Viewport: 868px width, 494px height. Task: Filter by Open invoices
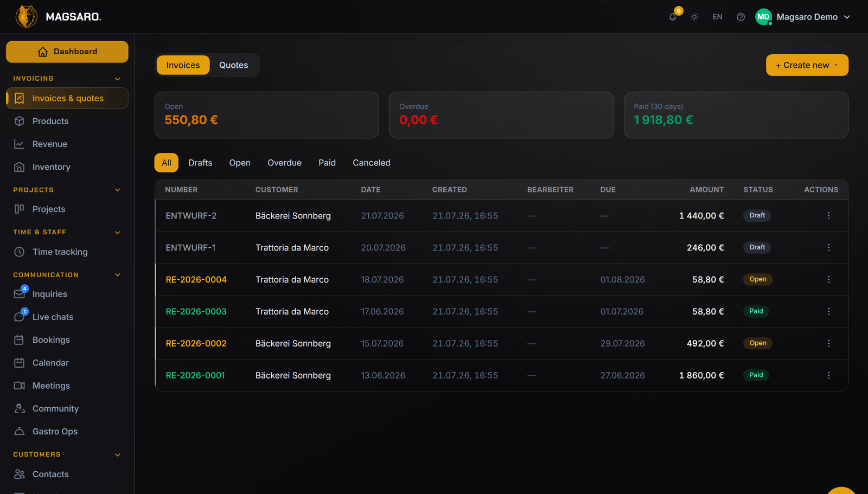tap(240, 163)
